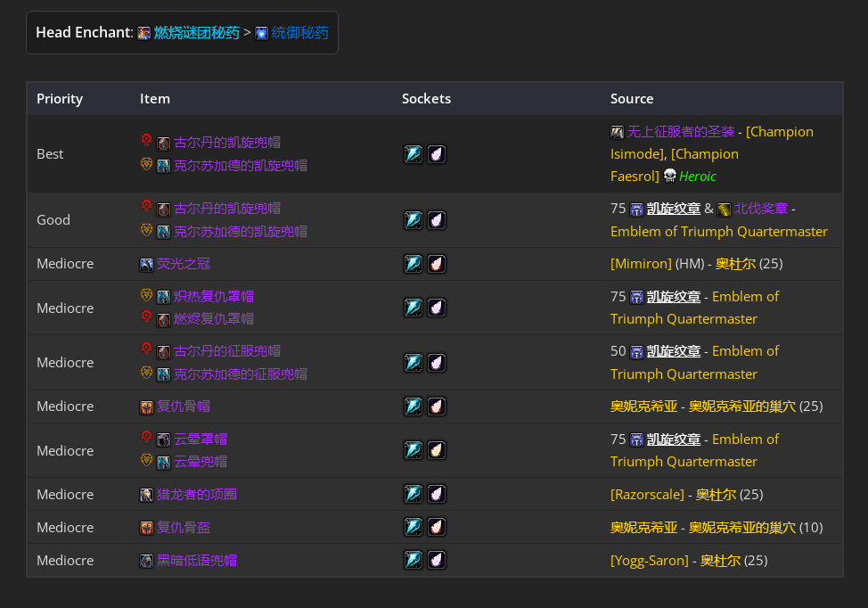
Task: Open the [Yogg-Saron] boss link
Action: tap(650, 561)
